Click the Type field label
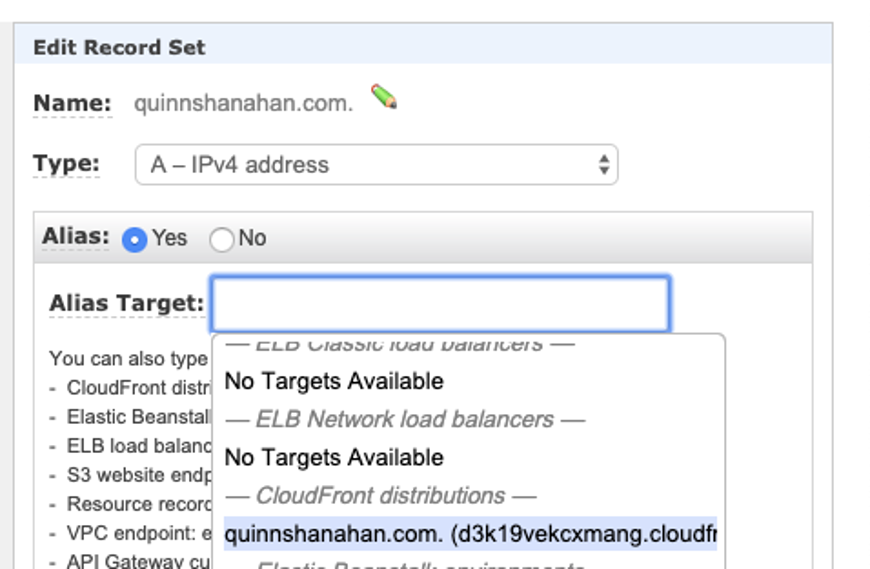The width and height of the screenshot is (870, 569). 67,164
